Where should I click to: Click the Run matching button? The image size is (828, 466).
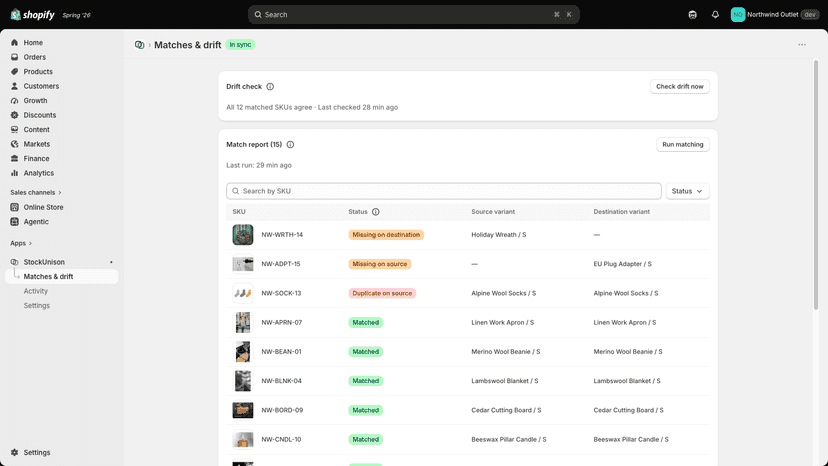[682, 145]
